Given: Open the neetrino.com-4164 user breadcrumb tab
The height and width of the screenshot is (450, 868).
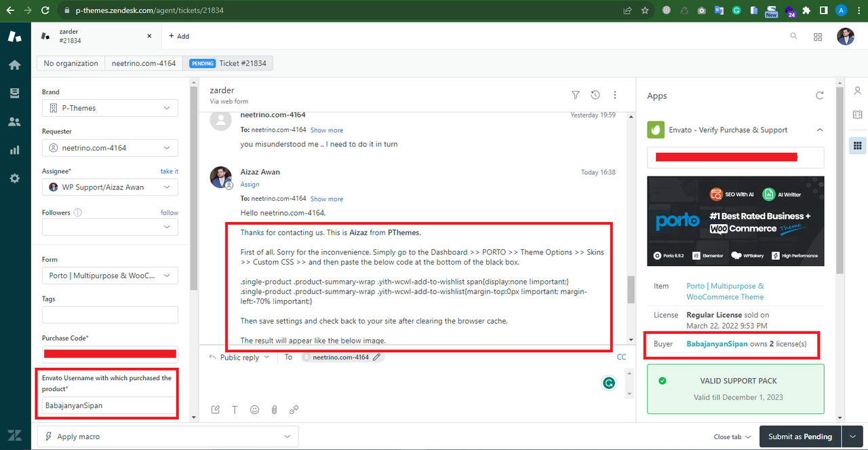Looking at the screenshot, I should pos(143,63).
